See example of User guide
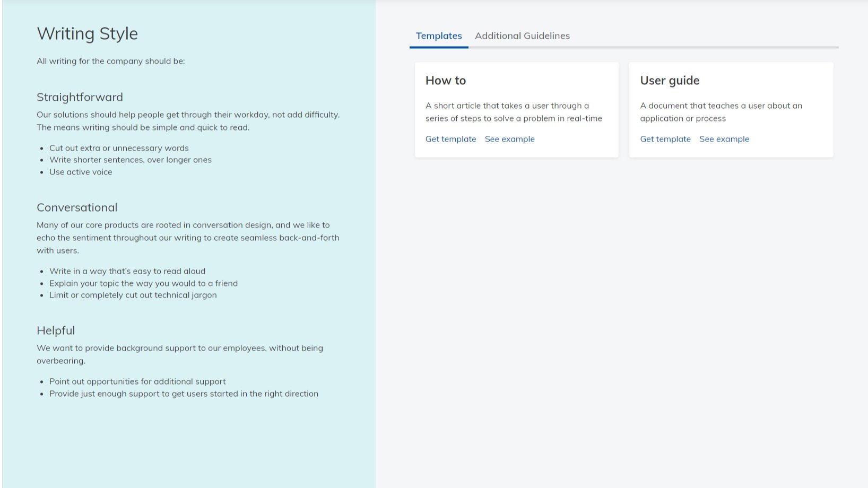 coord(724,139)
